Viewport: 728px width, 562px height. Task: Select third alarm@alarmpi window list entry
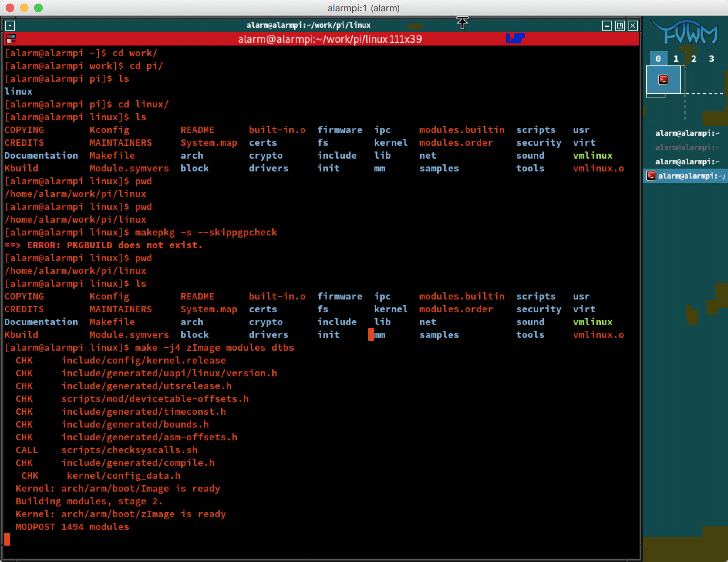687,162
